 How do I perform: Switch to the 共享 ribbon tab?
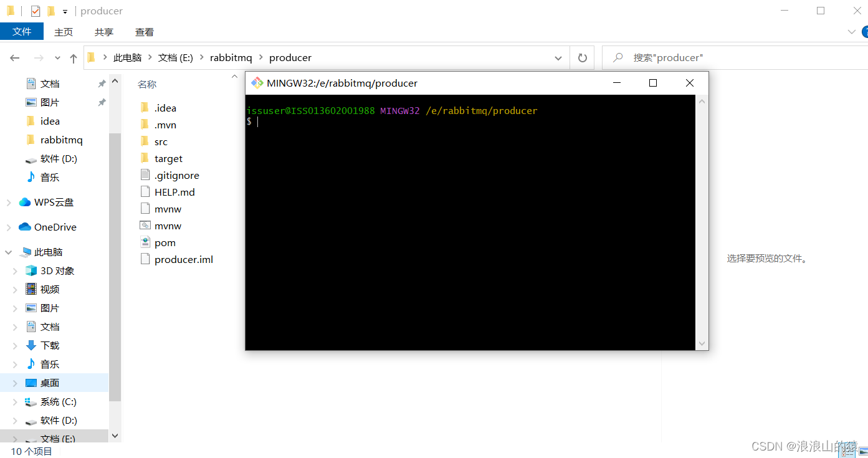pyautogui.click(x=104, y=32)
